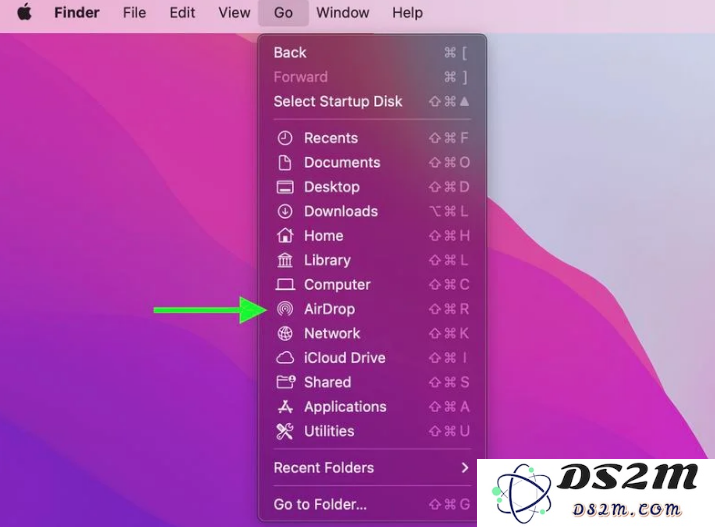This screenshot has width=715, height=527.
Task: Select the Home label
Action: pyautogui.click(x=323, y=236)
